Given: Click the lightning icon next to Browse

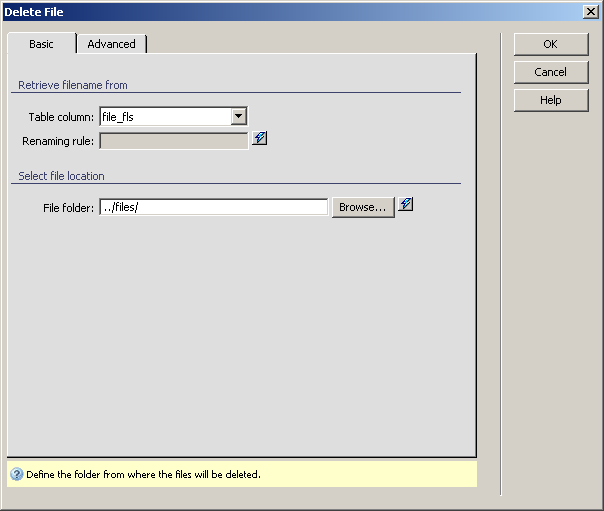Looking at the screenshot, I should pyautogui.click(x=406, y=205).
